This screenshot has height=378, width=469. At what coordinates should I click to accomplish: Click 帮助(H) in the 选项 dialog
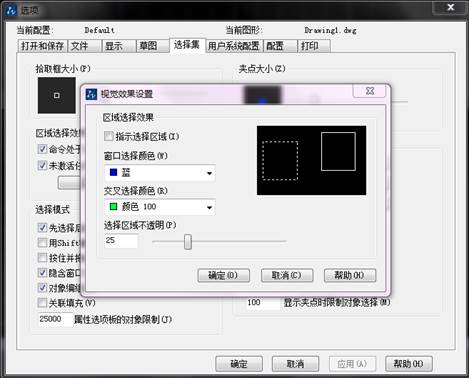pyautogui.click(x=409, y=364)
